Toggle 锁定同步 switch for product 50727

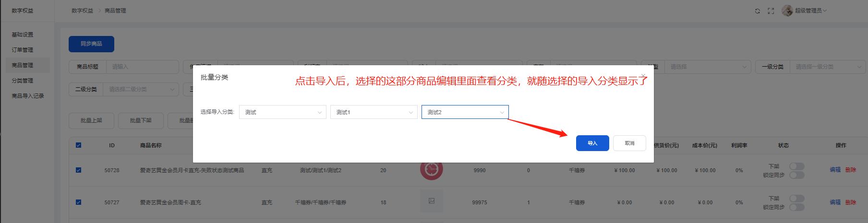click(x=797, y=207)
